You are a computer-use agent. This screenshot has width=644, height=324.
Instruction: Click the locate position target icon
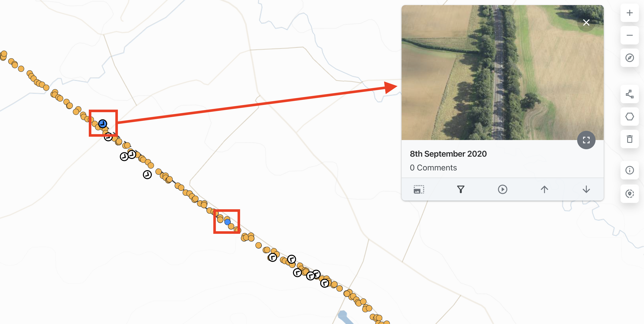click(629, 194)
